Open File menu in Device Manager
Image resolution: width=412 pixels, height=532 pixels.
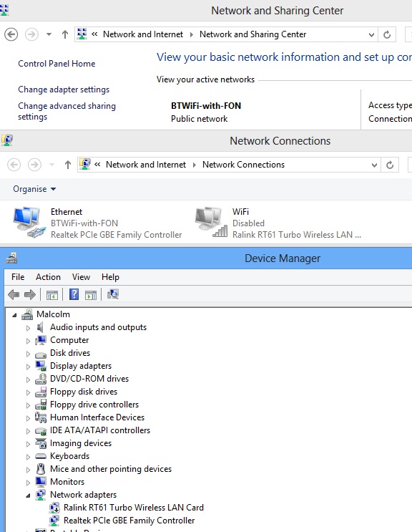[x=18, y=277]
